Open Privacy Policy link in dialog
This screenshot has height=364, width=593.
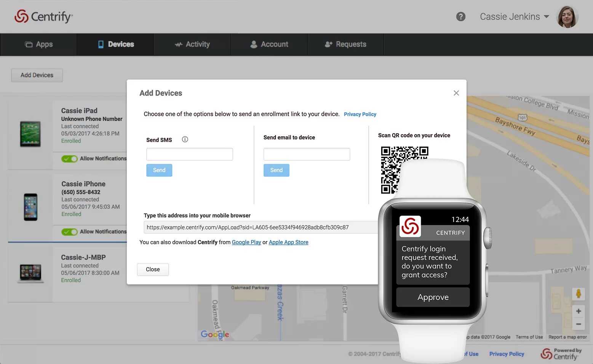click(360, 114)
